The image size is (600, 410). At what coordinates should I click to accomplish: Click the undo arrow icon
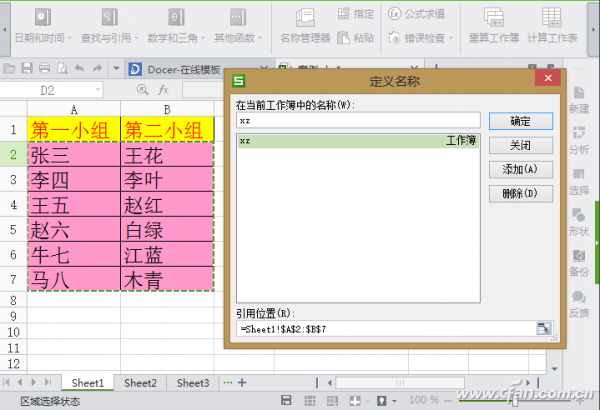click(80, 69)
